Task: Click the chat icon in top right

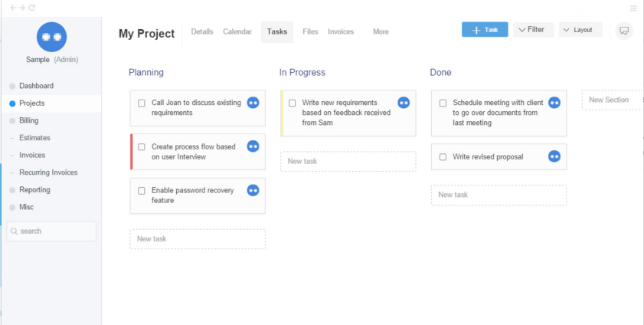Action: [624, 31]
